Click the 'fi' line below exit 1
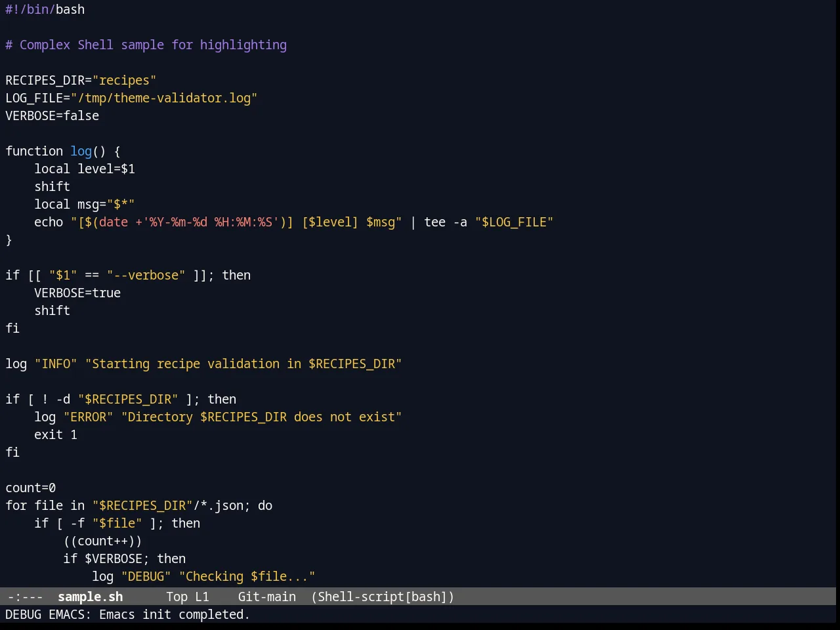 click(x=12, y=452)
